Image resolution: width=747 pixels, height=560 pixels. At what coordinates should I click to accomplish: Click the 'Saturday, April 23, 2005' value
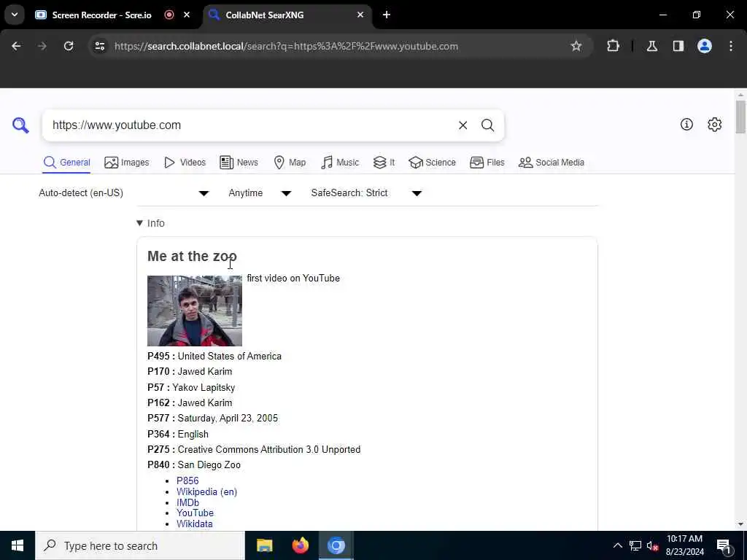(x=228, y=418)
